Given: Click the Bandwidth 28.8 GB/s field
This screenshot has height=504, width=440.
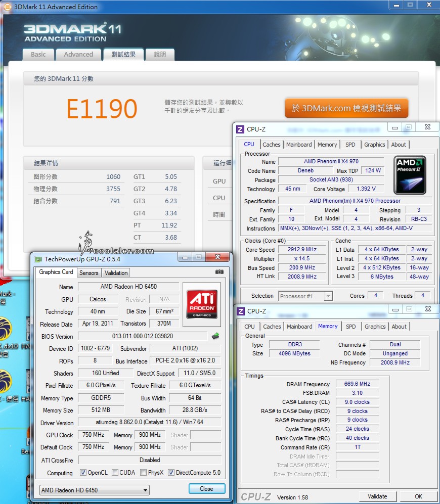Looking at the screenshot, I should click(x=195, y=410).
